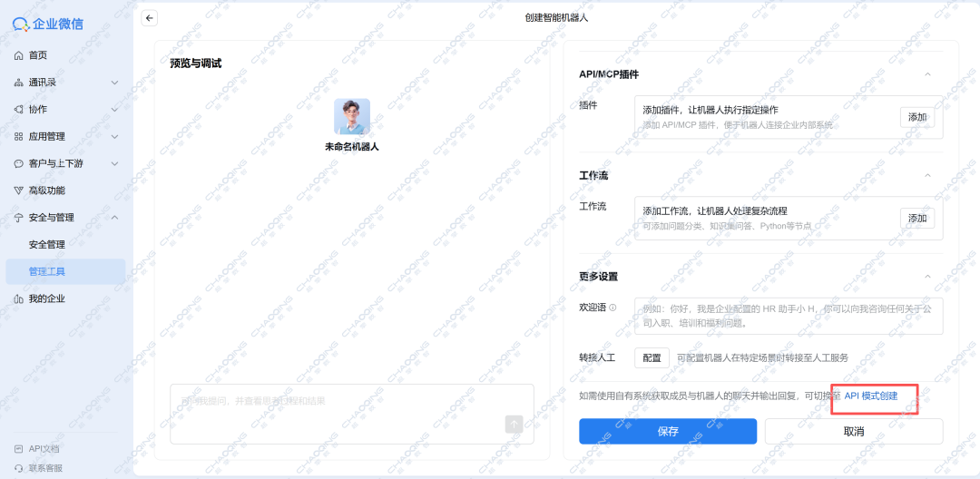Open 高级功能 in the sidebar
Screen dimensions: 980x479
pos(46,191)
